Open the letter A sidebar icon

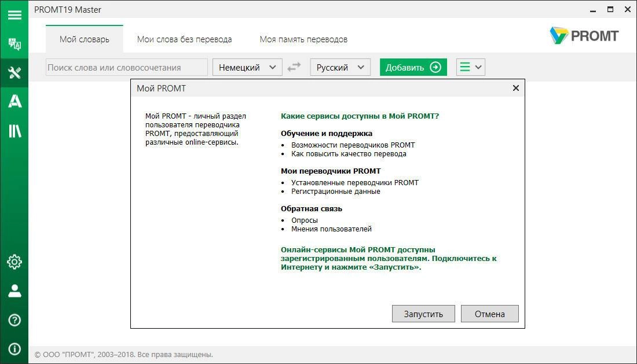[14, 101]
